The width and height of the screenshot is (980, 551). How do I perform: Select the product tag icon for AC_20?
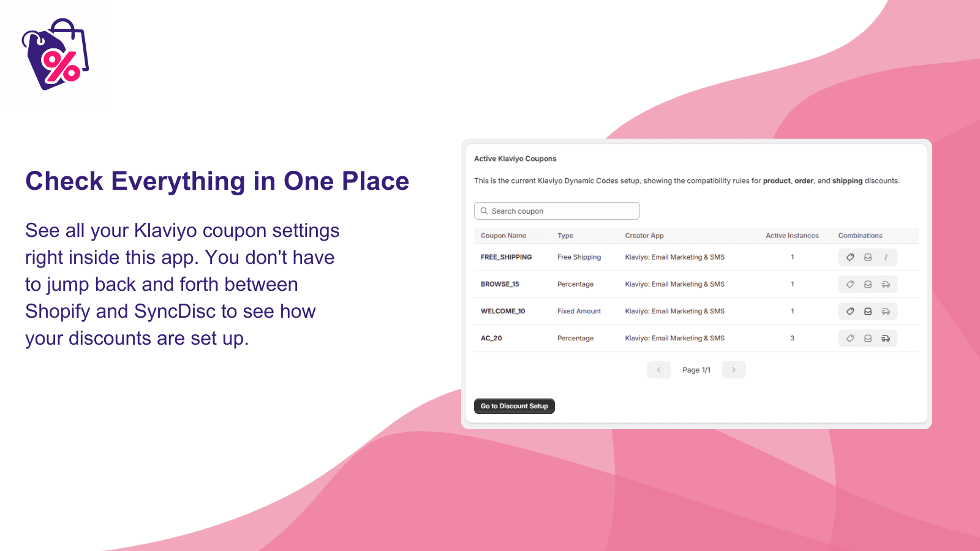click(850, 338)
